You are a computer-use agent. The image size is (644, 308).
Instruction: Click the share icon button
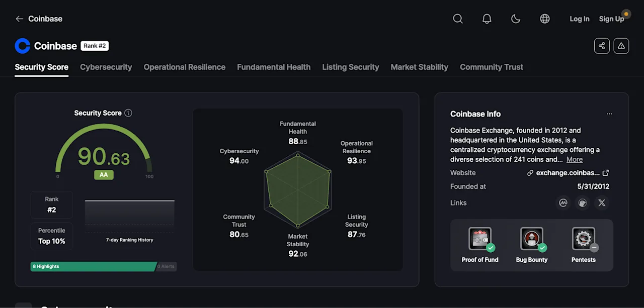pyautogui.click(x=602, y=46)
